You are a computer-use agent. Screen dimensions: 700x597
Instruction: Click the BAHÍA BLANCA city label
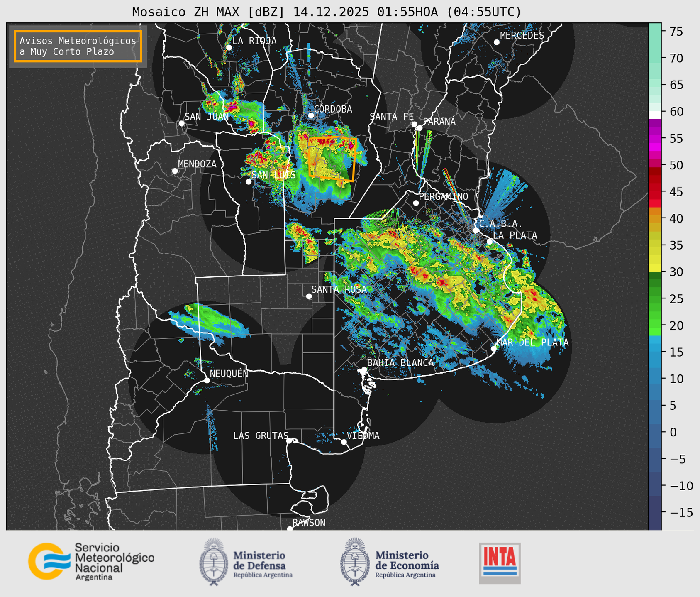pos(400,362)
